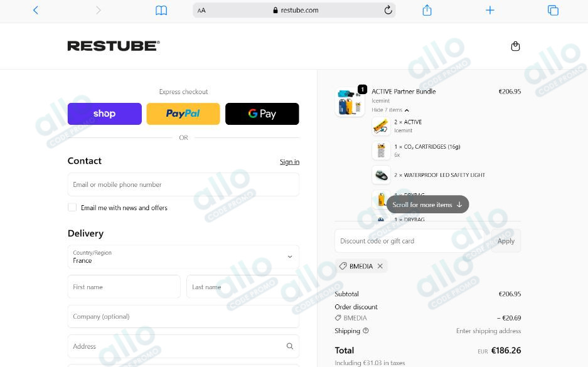The width and height of the screenshot is (588, 367).
Task: Click the Sign in link
Action: (x=289, y=162)
